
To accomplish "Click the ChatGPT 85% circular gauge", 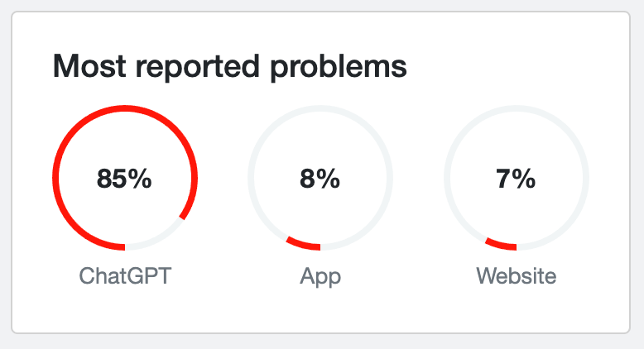I will tap(125, 178).
